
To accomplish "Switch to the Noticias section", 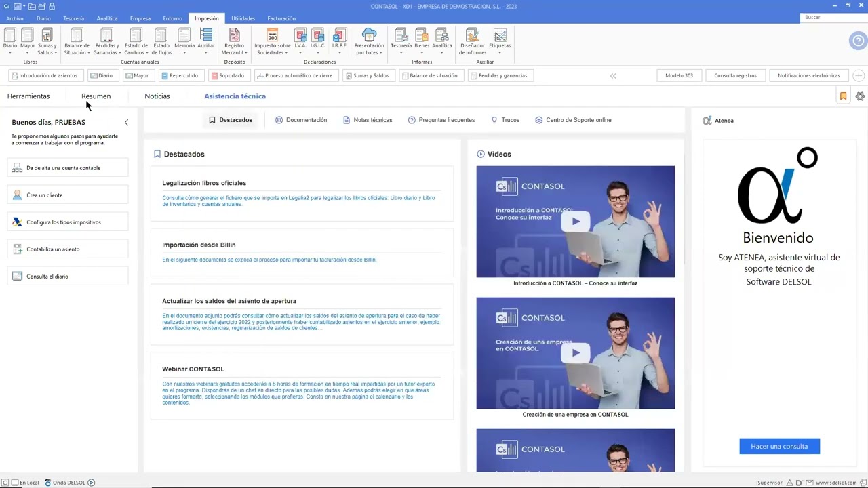I will coord(157,96).
